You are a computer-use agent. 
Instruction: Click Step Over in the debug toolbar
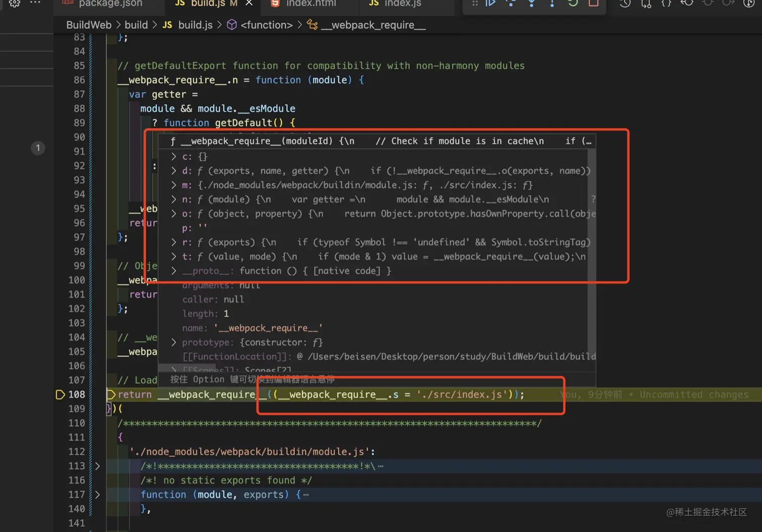pyautogui.click(x=511, y=3)
